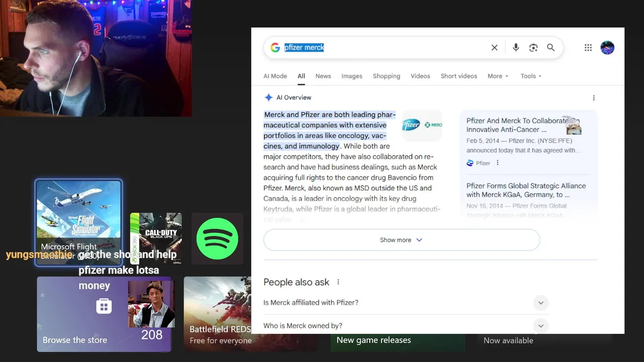Click the Pfizer and Merck logos image
The width and height of the screenshot is (644, 362).
(422, 125)
